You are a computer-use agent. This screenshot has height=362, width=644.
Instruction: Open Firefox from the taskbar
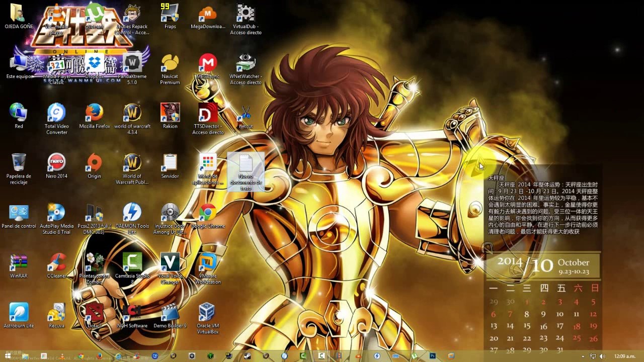pos(99,356)
